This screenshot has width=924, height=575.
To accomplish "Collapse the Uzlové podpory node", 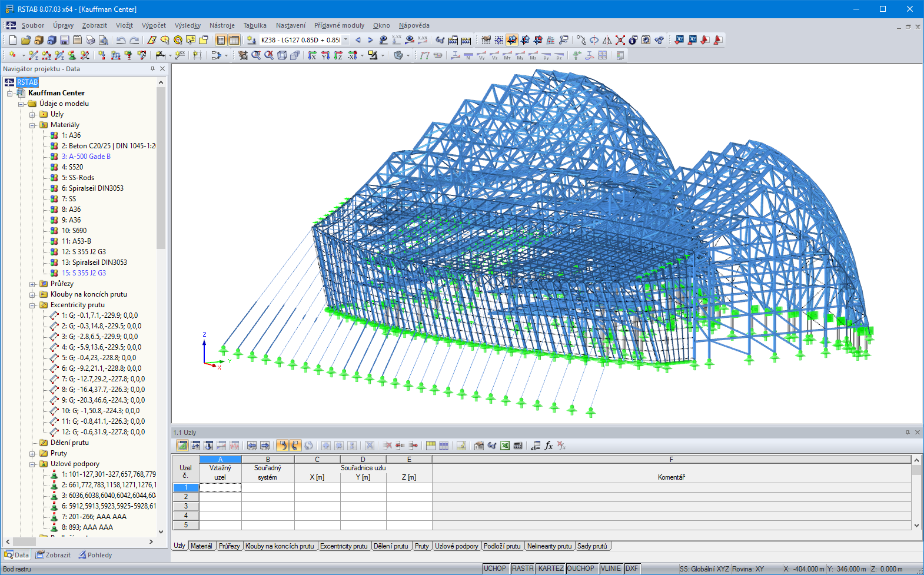I will click(x=32, y=464).
